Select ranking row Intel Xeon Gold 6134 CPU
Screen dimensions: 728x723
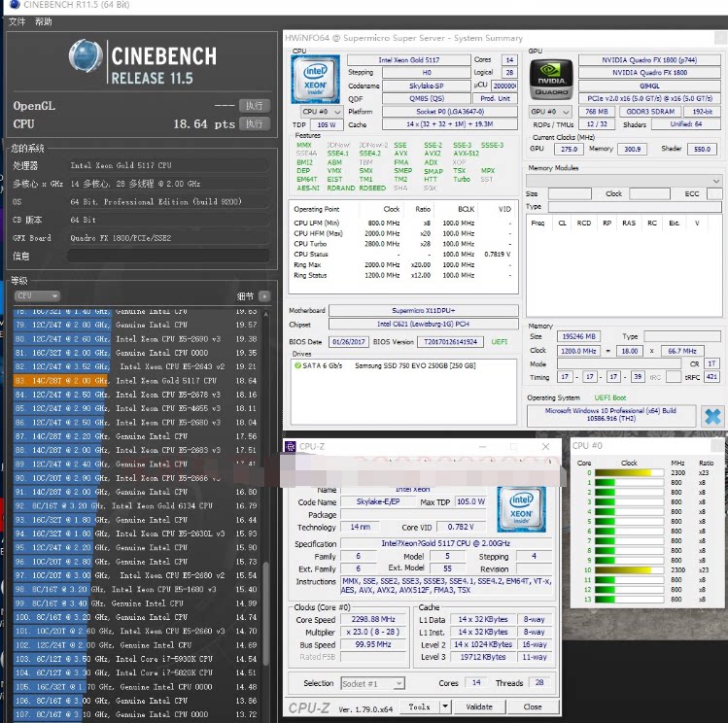coord(135,506)
